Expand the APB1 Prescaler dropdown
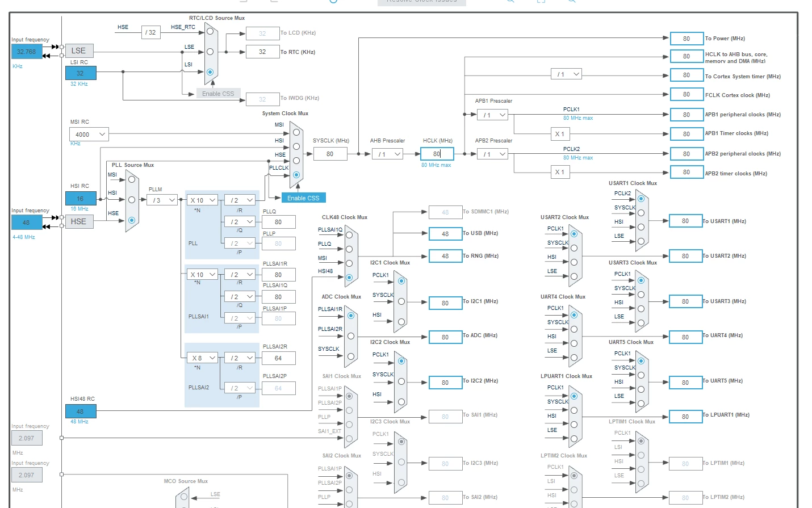 click(492, 115)
